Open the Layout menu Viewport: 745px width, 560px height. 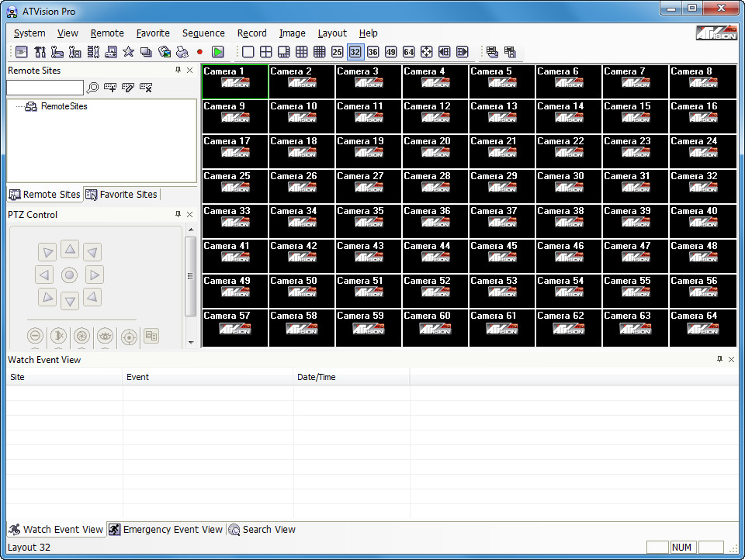(x=332, y=33)
